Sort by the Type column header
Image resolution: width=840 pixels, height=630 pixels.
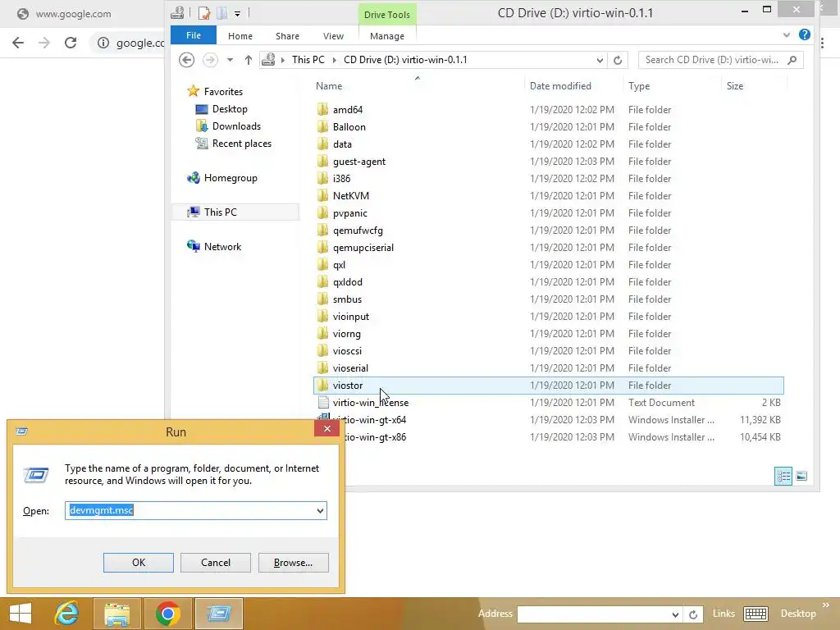pyautogui.click(x=638, y=85)
